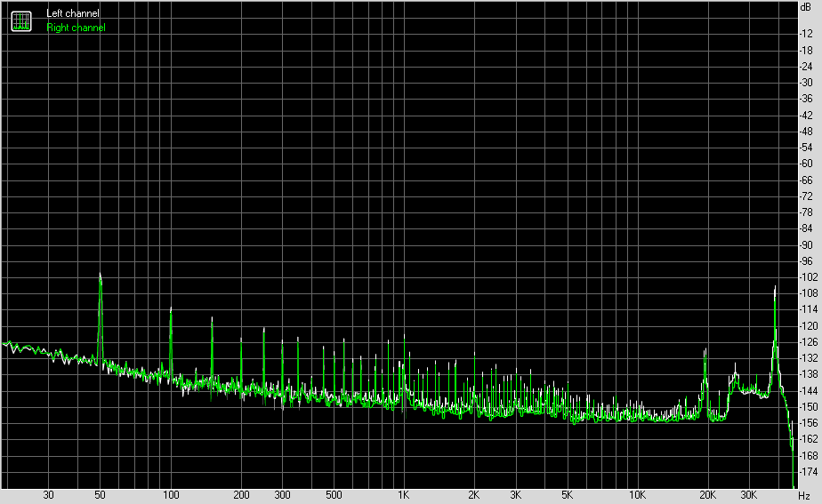
Task: Click the -138 dB axis value
Action: pyautogui.click(x=808, y=374)
